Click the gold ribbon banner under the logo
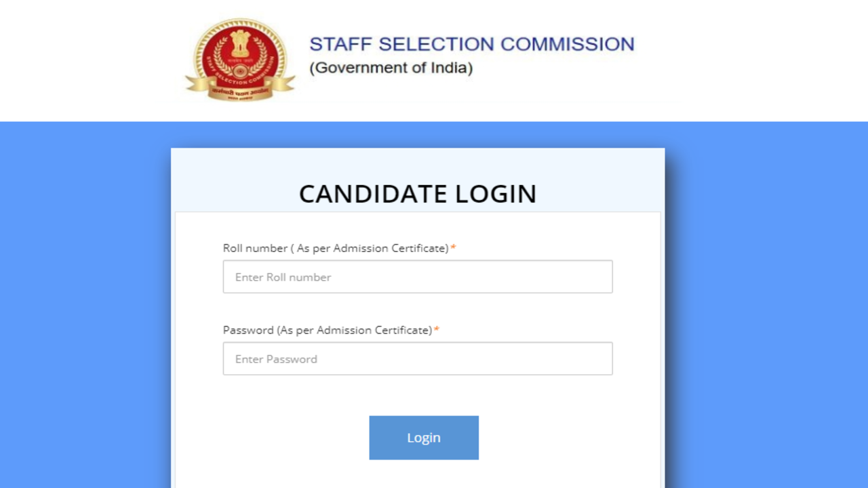The height and width of the screenshot is (488, 868). (x=241, y=87)
